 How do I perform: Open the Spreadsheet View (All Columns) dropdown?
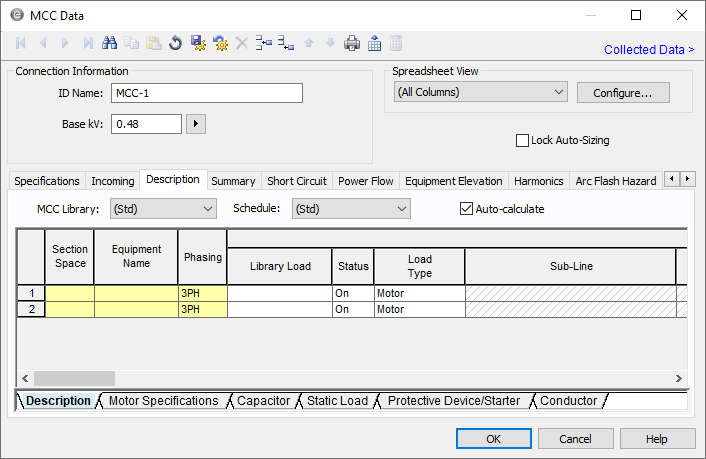480,92
